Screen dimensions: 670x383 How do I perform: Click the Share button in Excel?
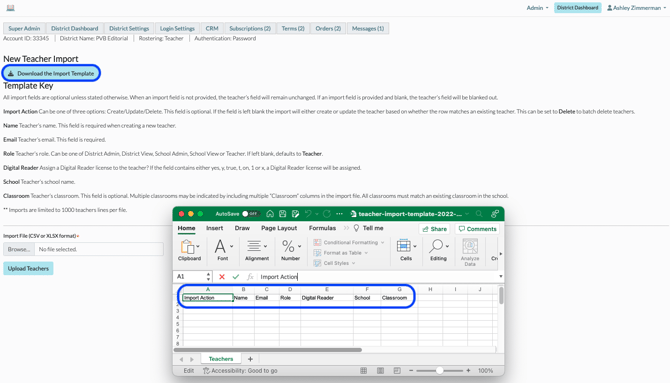tap(434, 229)
